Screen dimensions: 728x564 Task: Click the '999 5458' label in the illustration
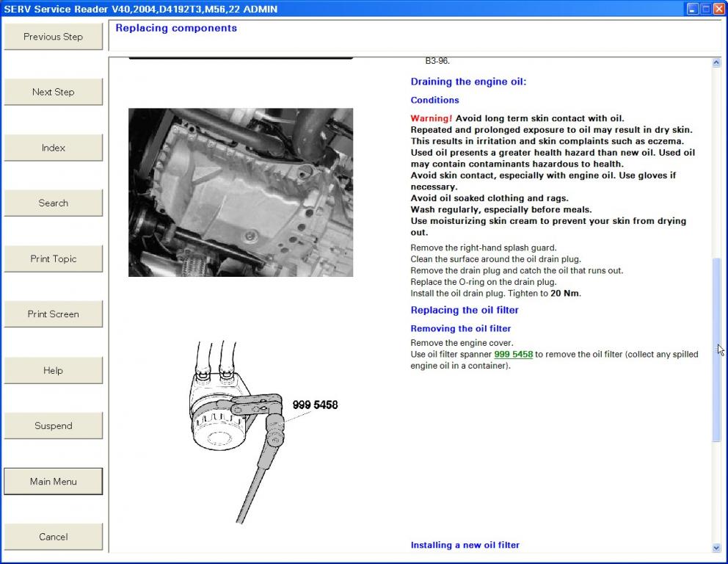pyautogui.click(x=316, y=405)
